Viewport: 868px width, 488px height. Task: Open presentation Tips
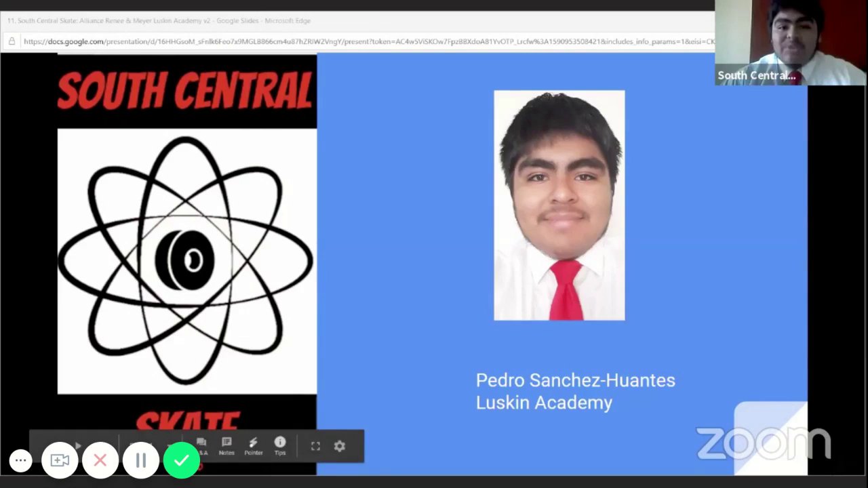(280, 445)
